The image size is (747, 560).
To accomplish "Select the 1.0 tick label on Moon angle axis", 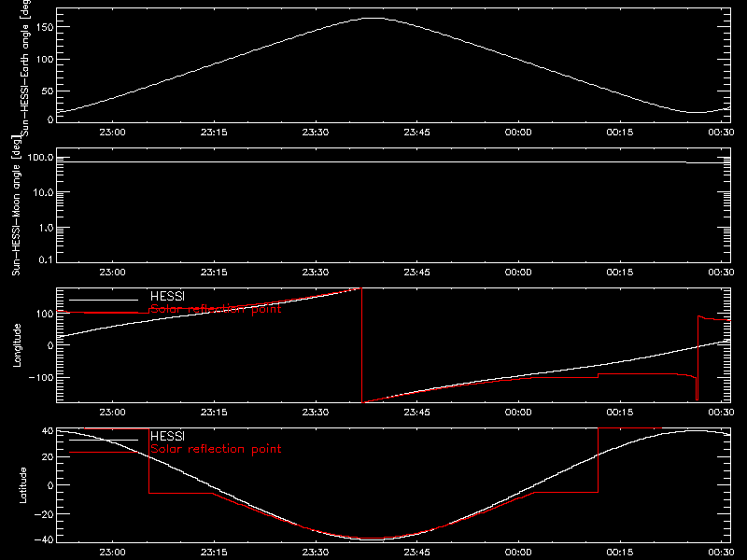I will tap(46, 228).
